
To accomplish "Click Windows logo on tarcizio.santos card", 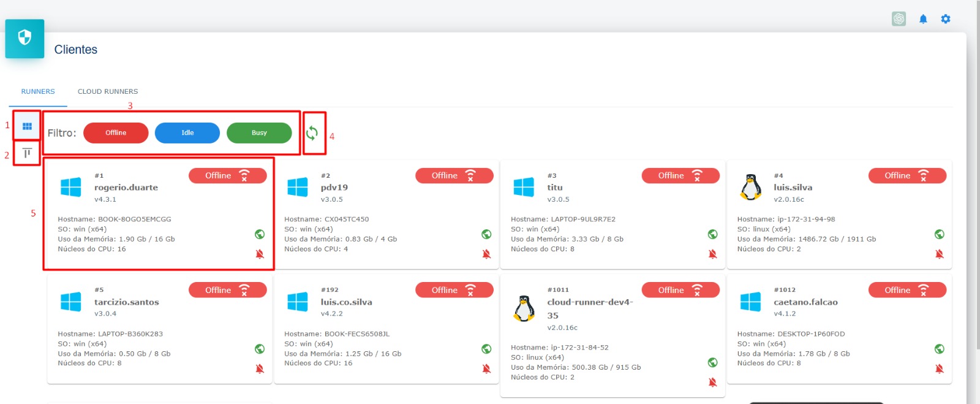I will tap(71, 302).
